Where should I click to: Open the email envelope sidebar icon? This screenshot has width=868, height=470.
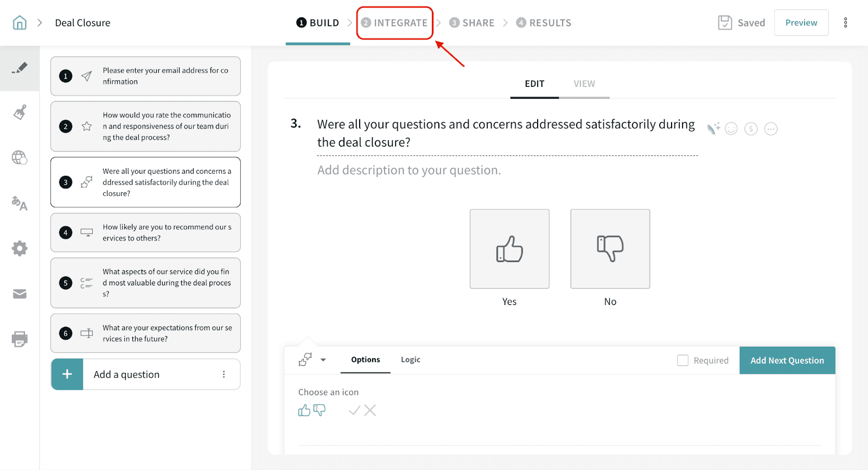pyautogui.click(x=20, y=294)
